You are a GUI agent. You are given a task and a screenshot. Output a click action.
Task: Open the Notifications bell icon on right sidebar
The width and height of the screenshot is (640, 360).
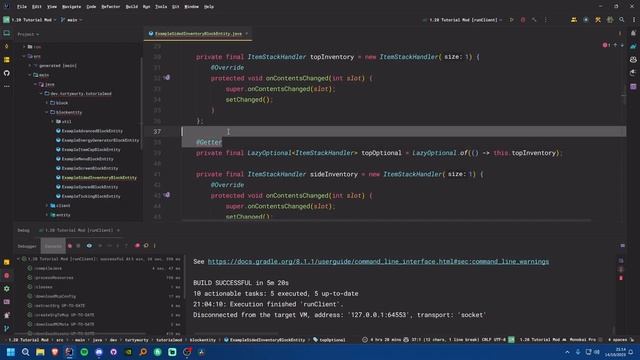point(633,33)
